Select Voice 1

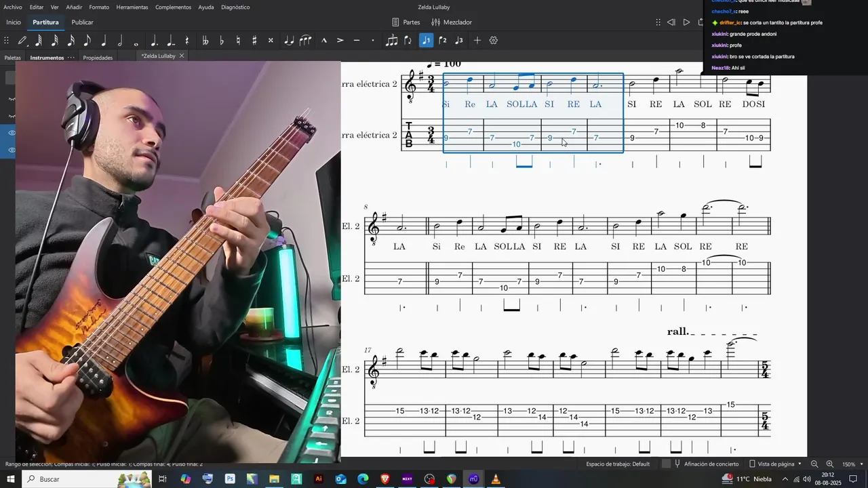coord(426,41)
